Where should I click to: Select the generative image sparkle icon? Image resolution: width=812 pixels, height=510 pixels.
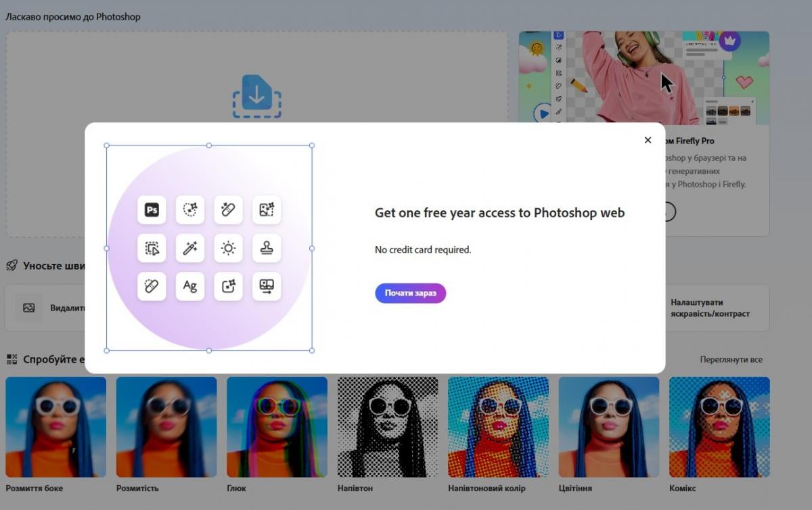coord(267,210)
